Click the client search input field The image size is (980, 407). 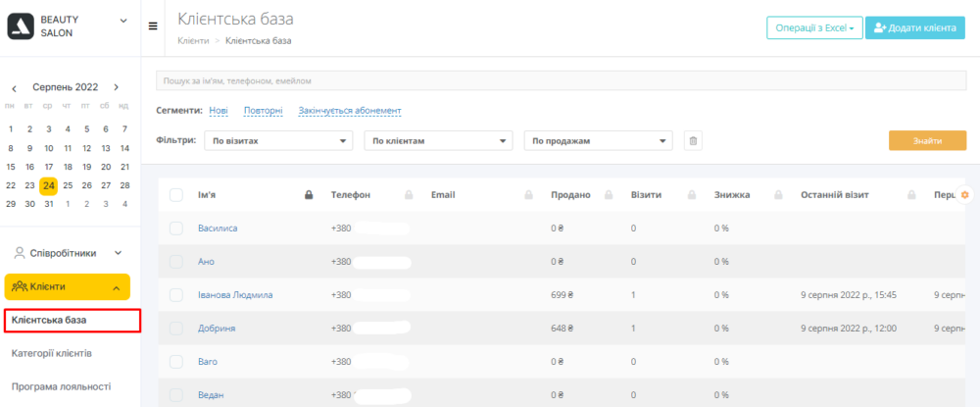(561, 80)
